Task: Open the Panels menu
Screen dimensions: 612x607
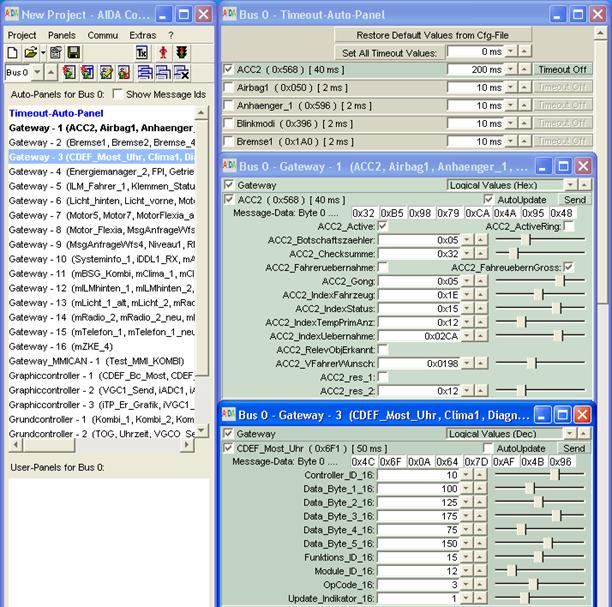Action: (x=62, y=35)
